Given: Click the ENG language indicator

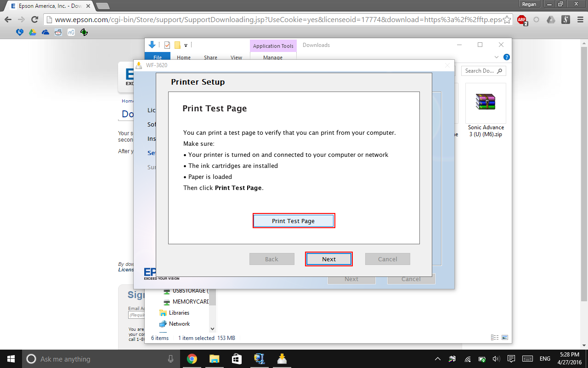Looking at the screenshot, I should coord(545,359).
